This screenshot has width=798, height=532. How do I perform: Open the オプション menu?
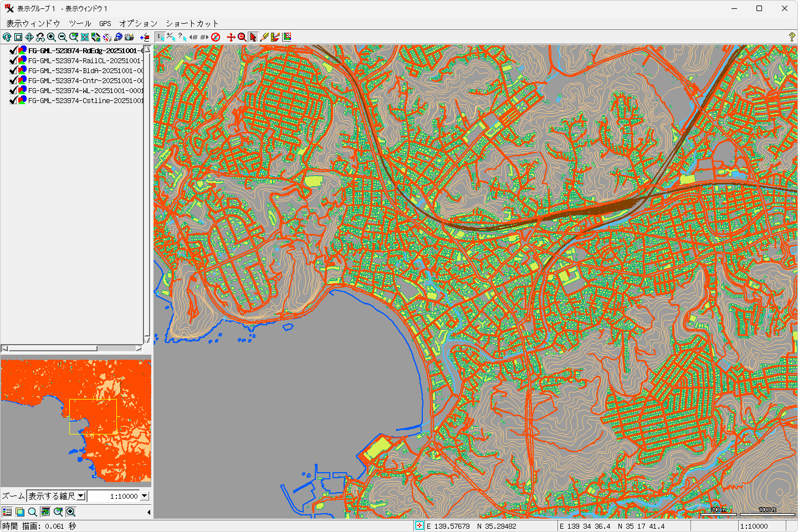139,23
